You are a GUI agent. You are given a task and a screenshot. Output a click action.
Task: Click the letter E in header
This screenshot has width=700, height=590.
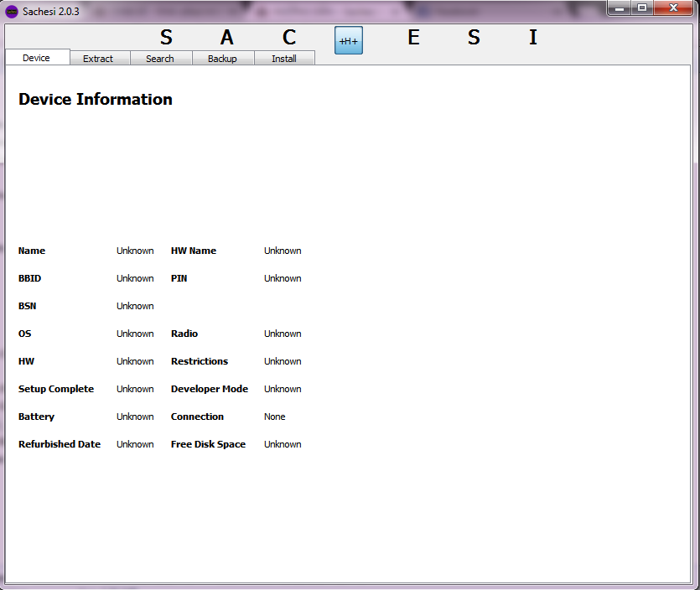413,38
